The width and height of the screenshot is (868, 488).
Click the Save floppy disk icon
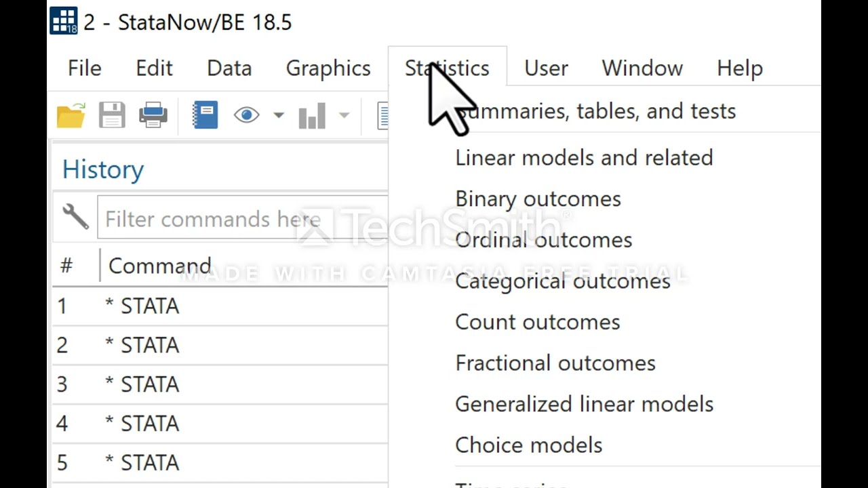pos(112,116)
